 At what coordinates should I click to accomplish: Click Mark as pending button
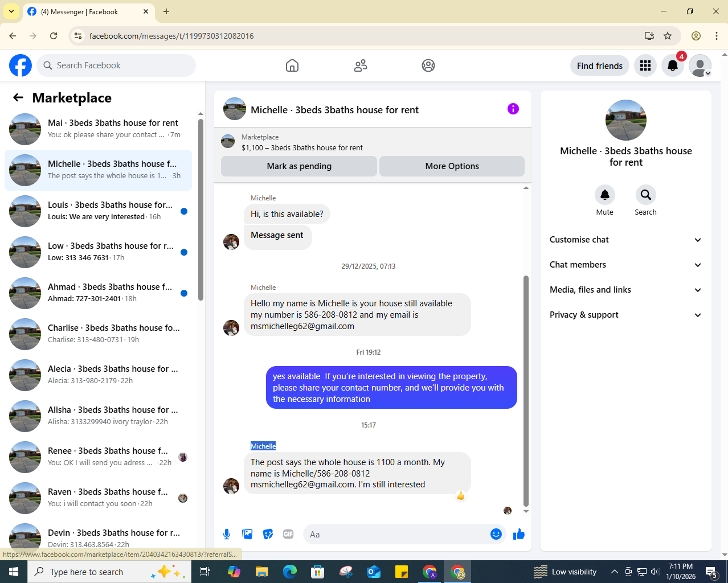(x=299, y=166)
